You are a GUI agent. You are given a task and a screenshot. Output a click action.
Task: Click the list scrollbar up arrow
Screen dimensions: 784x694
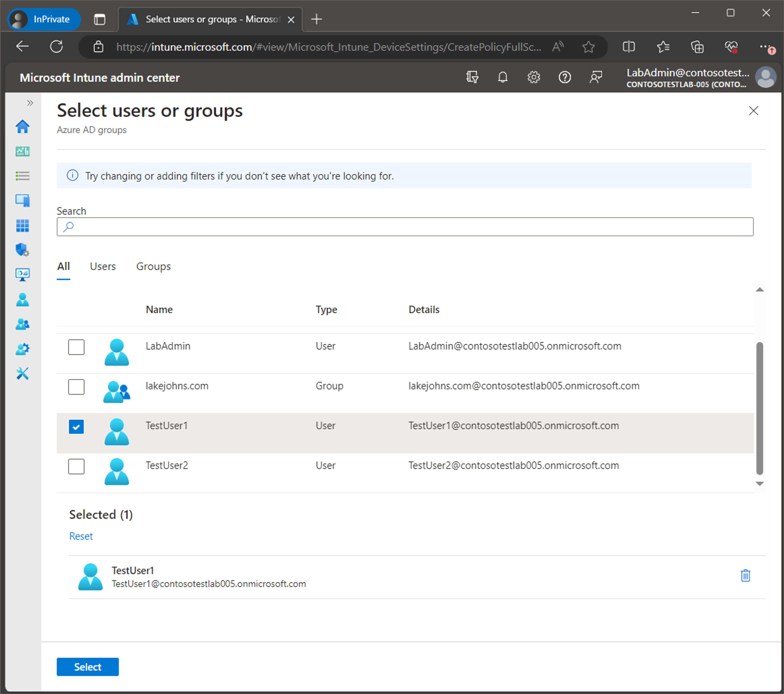(759, 289)
